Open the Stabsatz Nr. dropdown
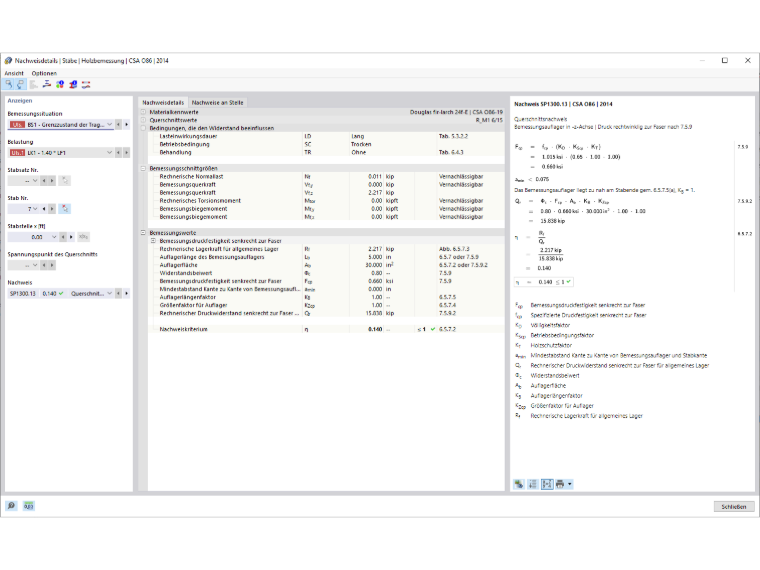 [x=35, y=181]
